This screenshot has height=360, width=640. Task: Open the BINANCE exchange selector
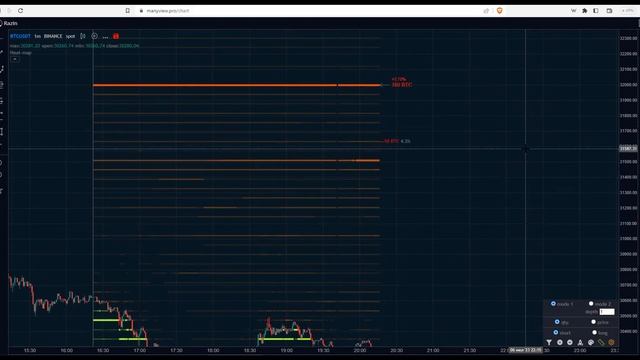53,36
